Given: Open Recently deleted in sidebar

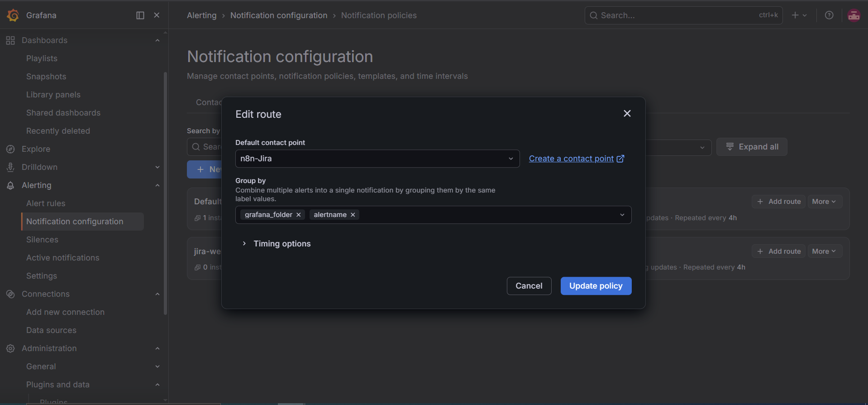Looking at the screenshot, I should [x=58, y=131].
